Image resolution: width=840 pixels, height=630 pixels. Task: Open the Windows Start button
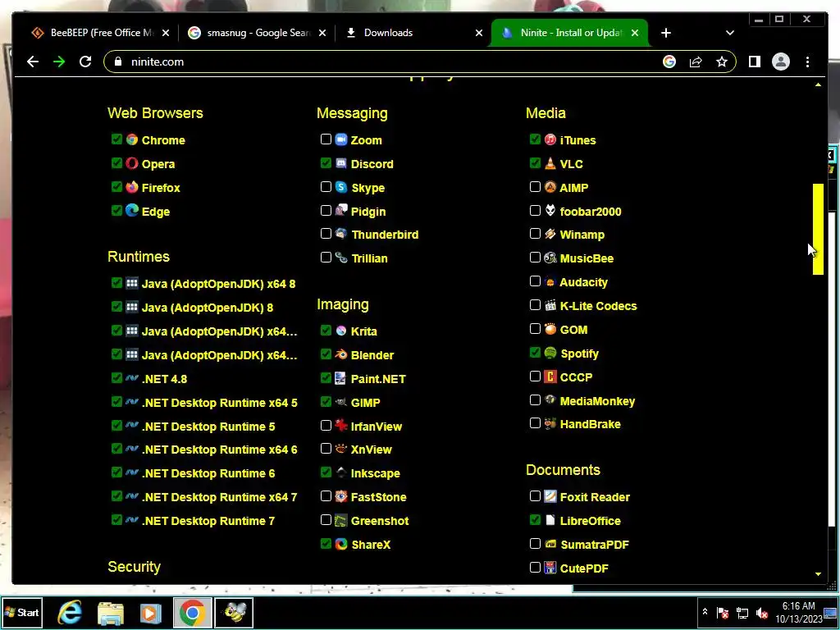coord(21,612)
